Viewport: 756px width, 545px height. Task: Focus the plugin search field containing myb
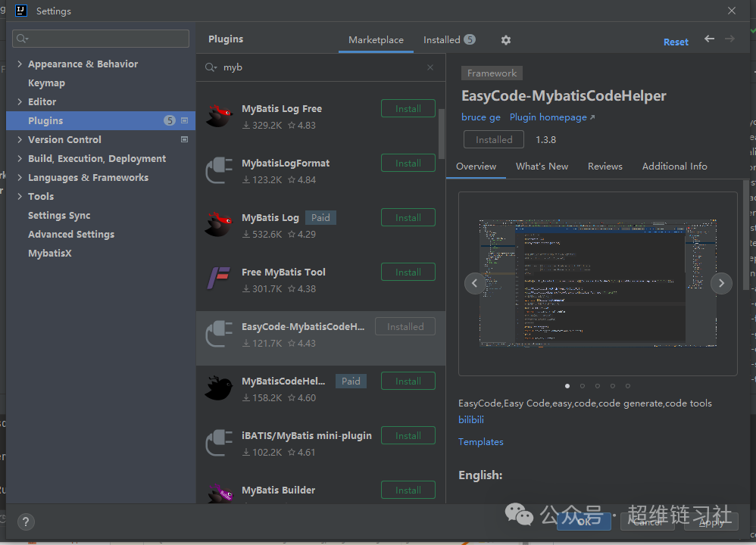(x=320, y=67)
